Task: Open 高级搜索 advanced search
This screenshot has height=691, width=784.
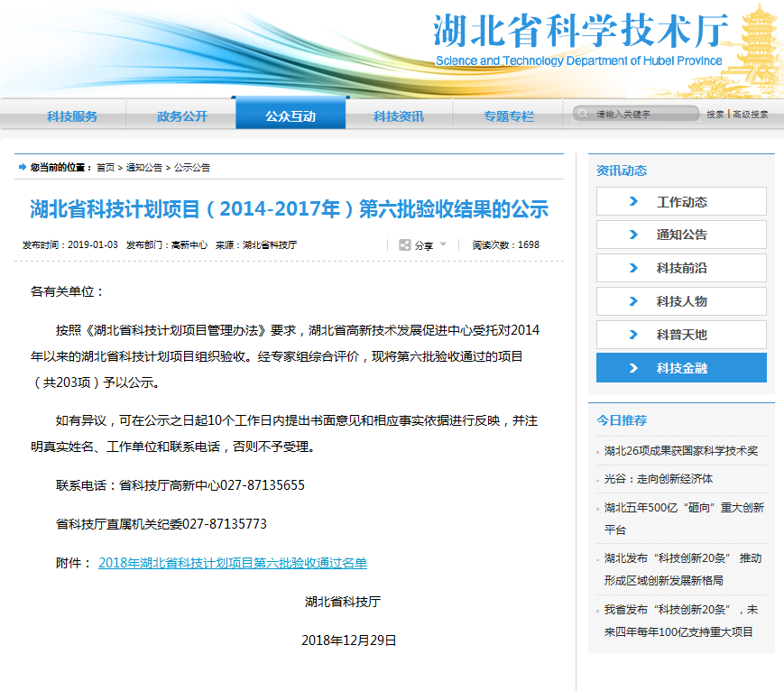Action: tap(750, 115)
